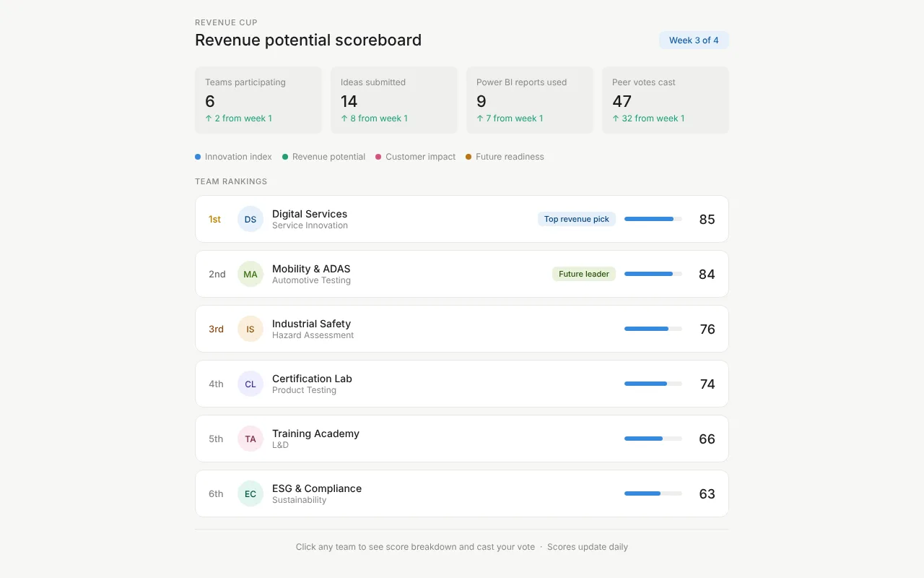Click the Mobility & ADAS score progress bar

[653, 274]
